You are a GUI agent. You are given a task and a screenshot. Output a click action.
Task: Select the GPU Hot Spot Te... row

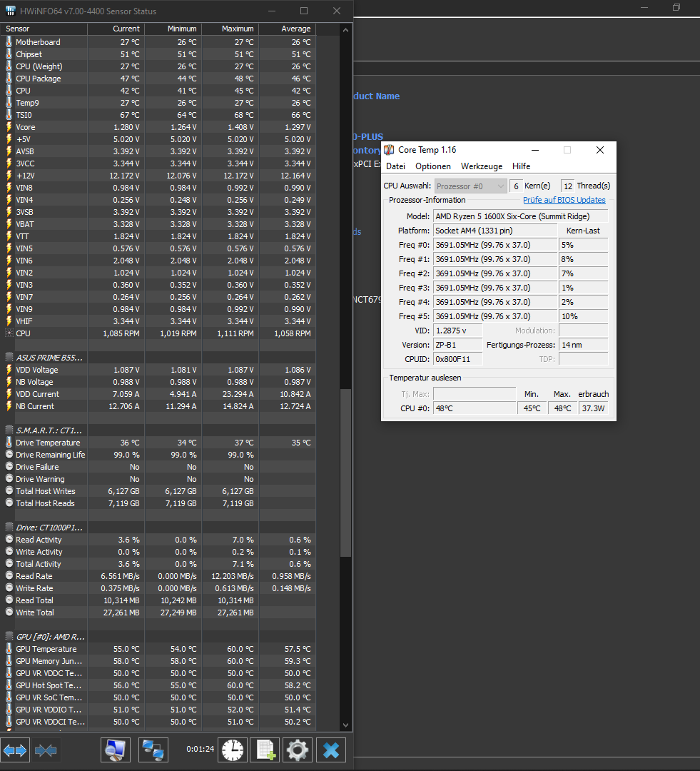pos(158,685)
